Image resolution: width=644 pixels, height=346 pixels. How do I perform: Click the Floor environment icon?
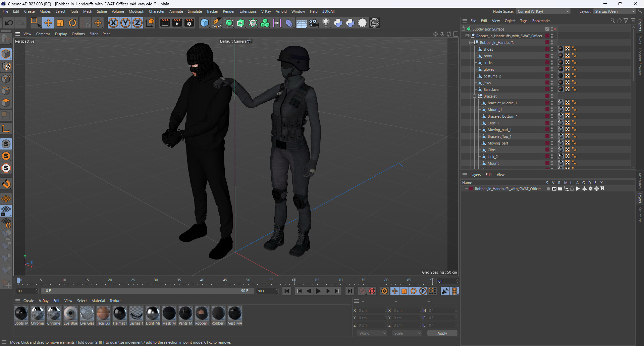pyautogui.click(x=302, y=23)
